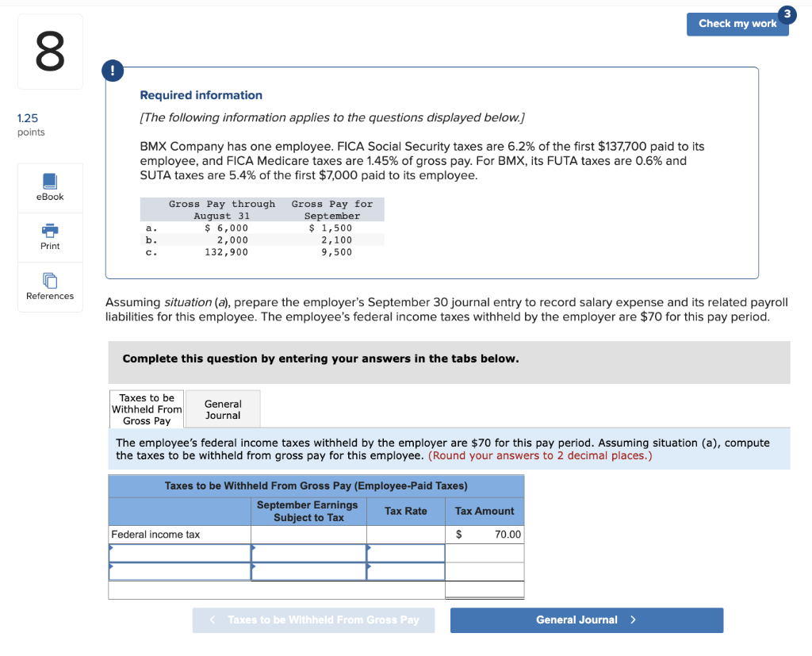Open the References panel

(50, 287)
